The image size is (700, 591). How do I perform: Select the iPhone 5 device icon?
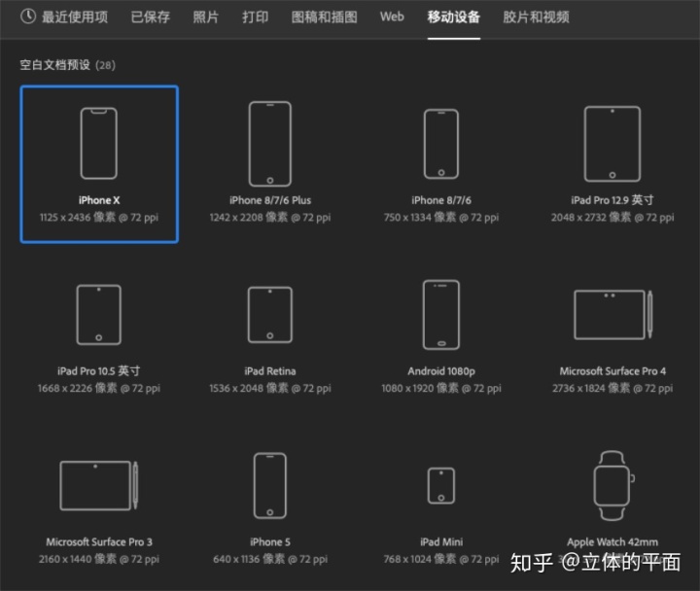[270, 486]
